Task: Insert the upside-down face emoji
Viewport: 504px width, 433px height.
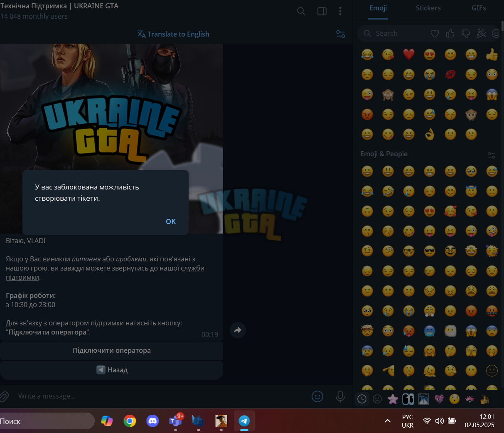Action: coord(367,211)
